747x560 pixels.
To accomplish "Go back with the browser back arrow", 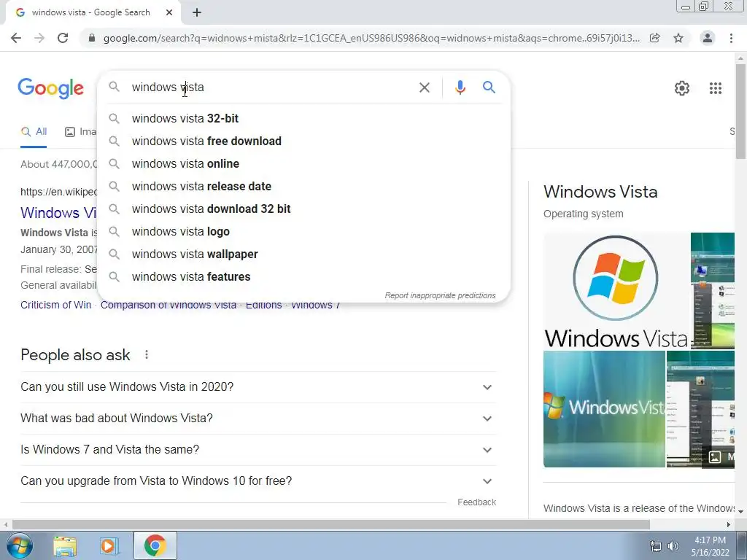I will click(x=16, y=38).
